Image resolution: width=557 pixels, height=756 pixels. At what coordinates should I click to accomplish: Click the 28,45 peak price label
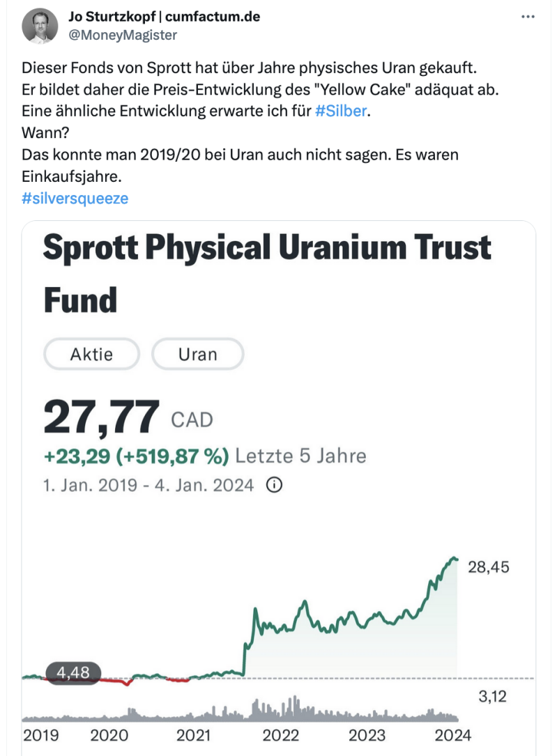pyautogui.click(x=488, y=567)
